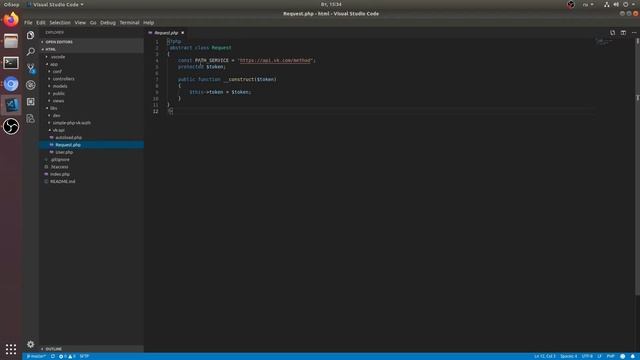Open the network icon in system tray
This screenshot has width=640, height=360.
click(607, 4)
